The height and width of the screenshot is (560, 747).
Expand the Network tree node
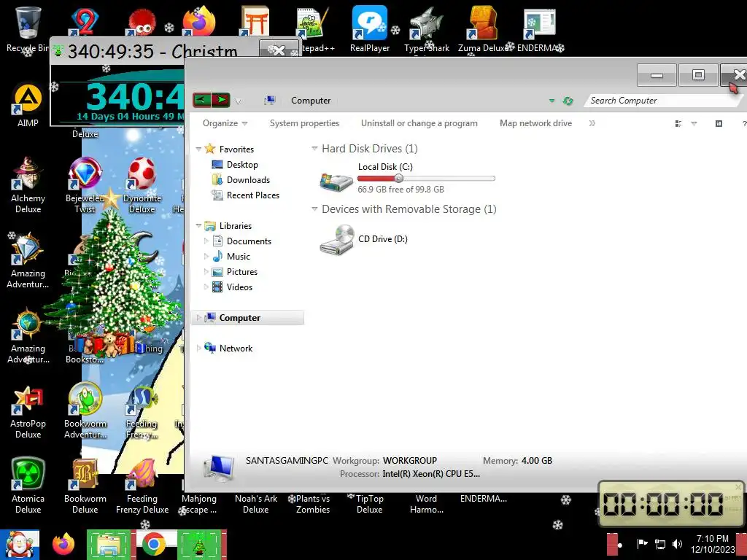click(x=198, y=348)
